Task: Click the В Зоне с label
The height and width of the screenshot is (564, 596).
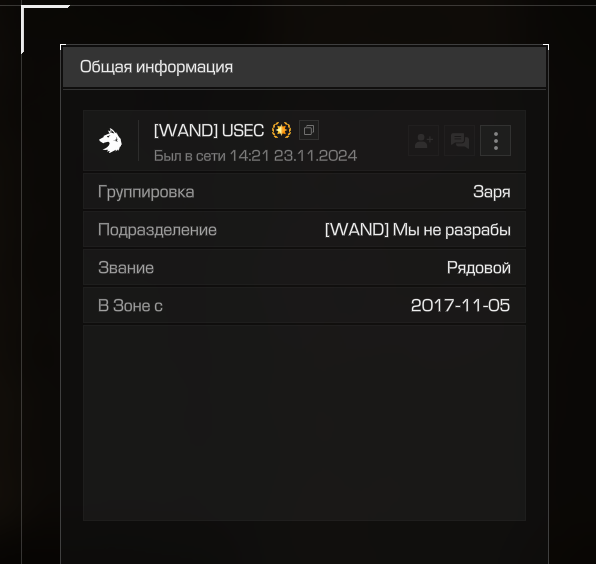Action: pyautogui.click(x=130, y=306)
